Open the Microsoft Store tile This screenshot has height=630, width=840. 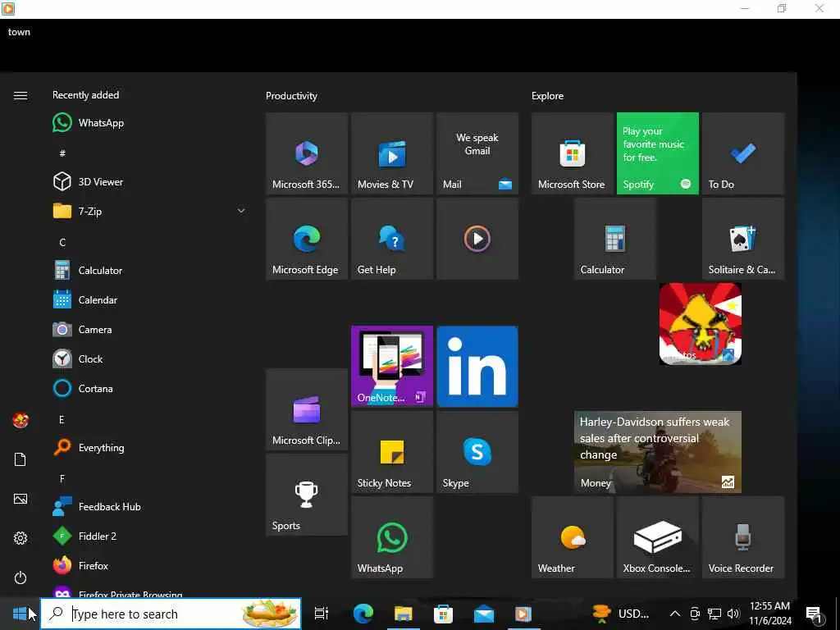point(572,153)
